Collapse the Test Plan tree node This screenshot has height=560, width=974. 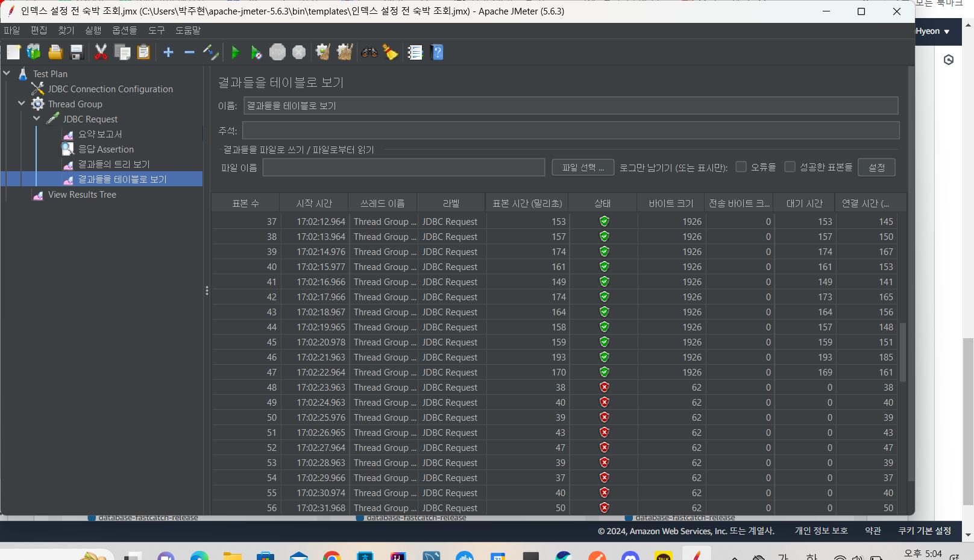pyautogui.click(x=7, y=74)
